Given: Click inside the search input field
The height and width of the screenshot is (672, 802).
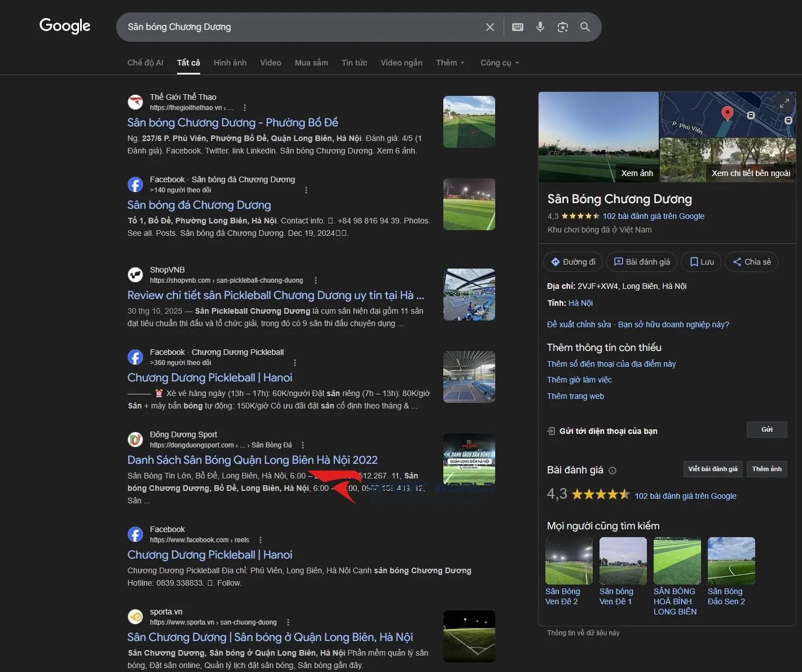Looking at the screenshot, I should 299,27.
